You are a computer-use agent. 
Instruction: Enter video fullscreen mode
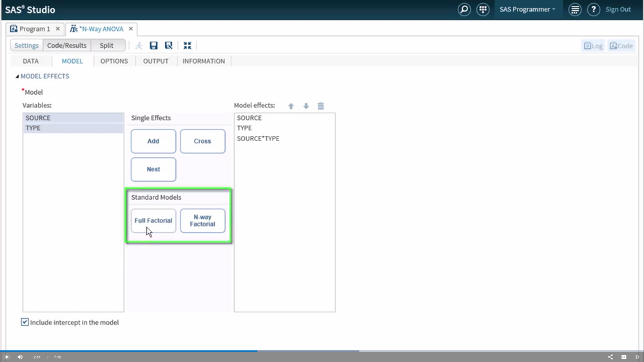pos(637,357)
